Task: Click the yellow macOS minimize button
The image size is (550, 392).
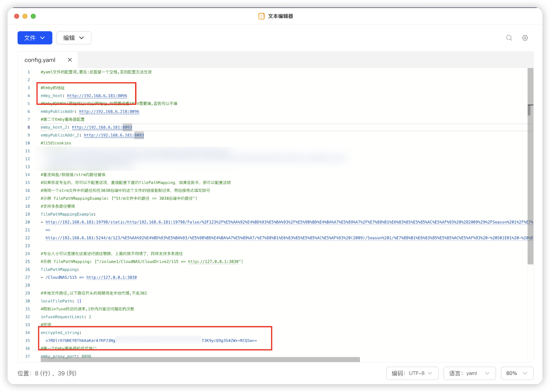Action: 25,16
